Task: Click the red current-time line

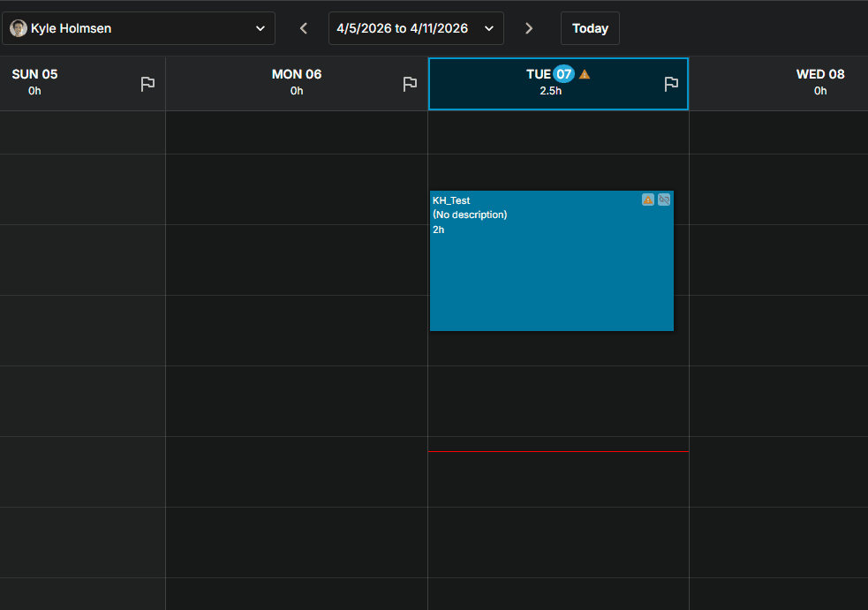Action: (558, 452)
